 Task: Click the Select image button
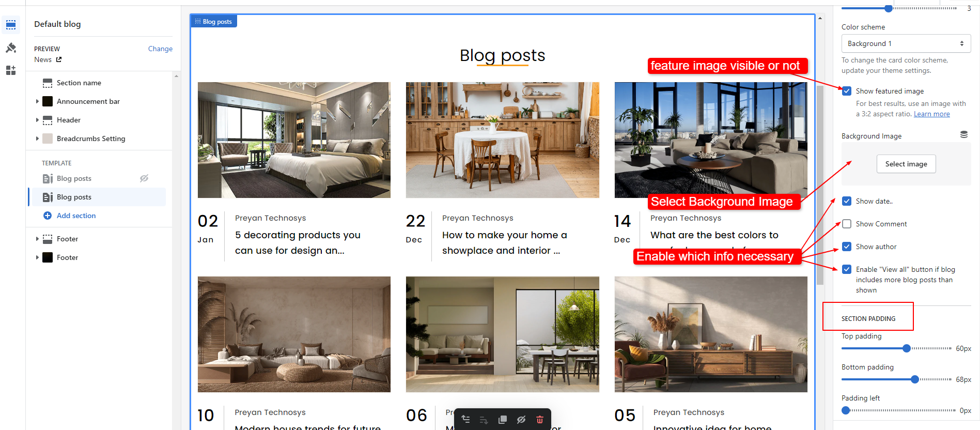(x=906, y=164)
